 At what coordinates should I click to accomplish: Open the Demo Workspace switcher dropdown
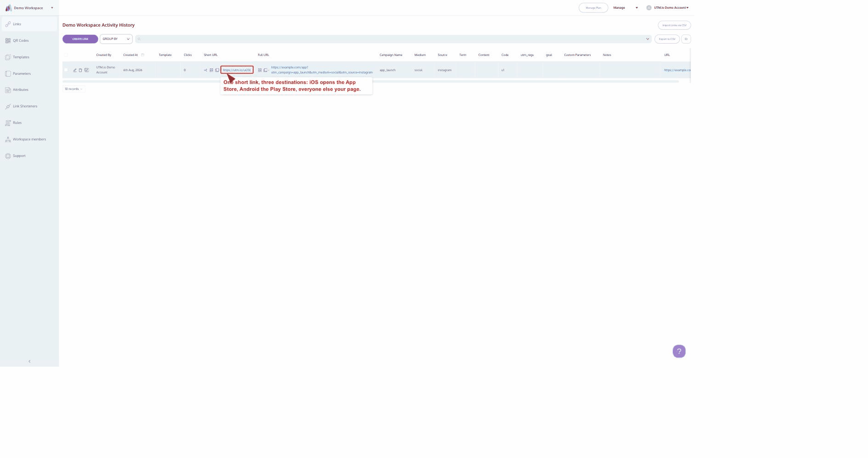52,8
